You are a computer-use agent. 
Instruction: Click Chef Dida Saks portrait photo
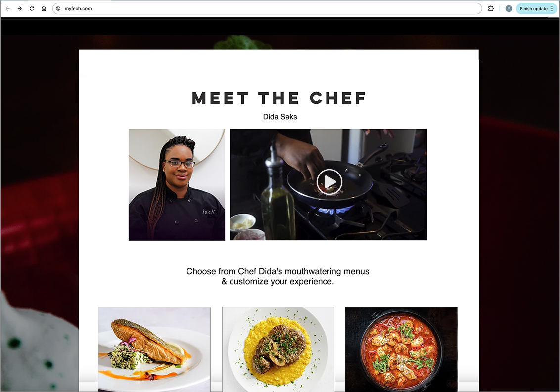tap(177, 184)
